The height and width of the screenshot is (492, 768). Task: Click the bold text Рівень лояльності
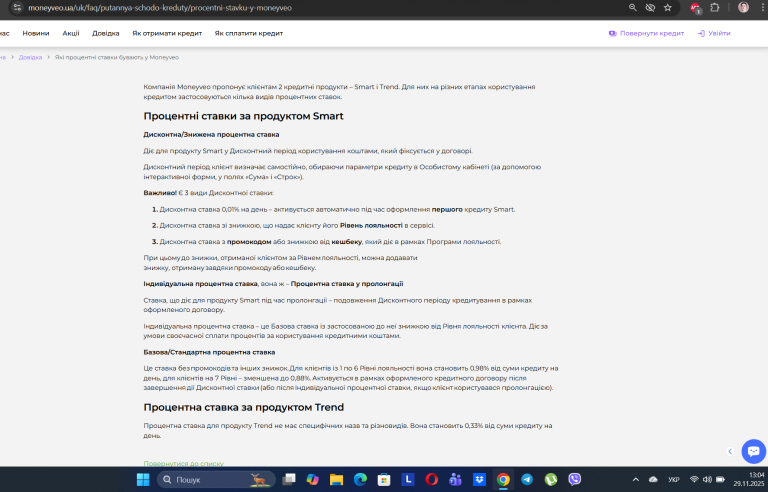[371, 225]
